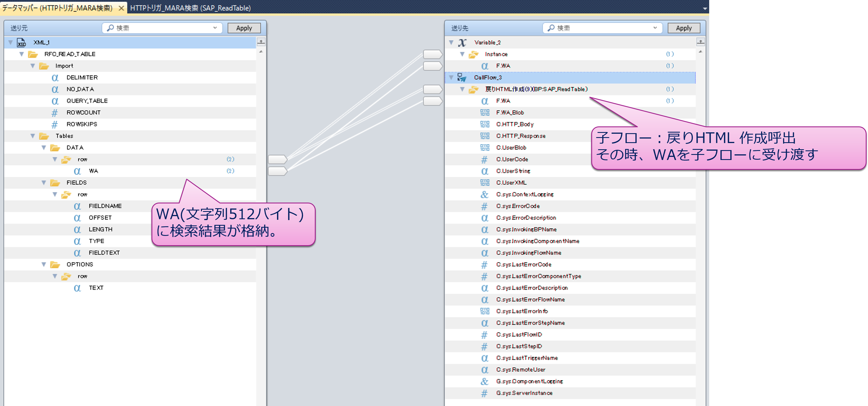Select the C.sys.ErrorDescription row
The height and width of the screenshot is (406, 868).
tap(570, 218)
